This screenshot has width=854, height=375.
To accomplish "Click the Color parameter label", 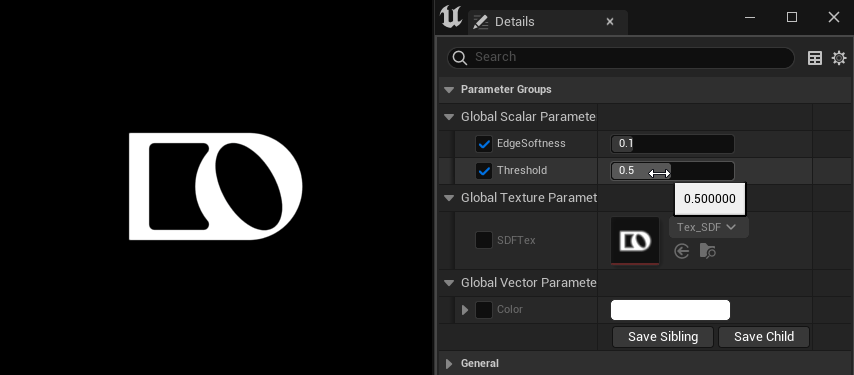I will pyautogui.click(x=510, y=310).
